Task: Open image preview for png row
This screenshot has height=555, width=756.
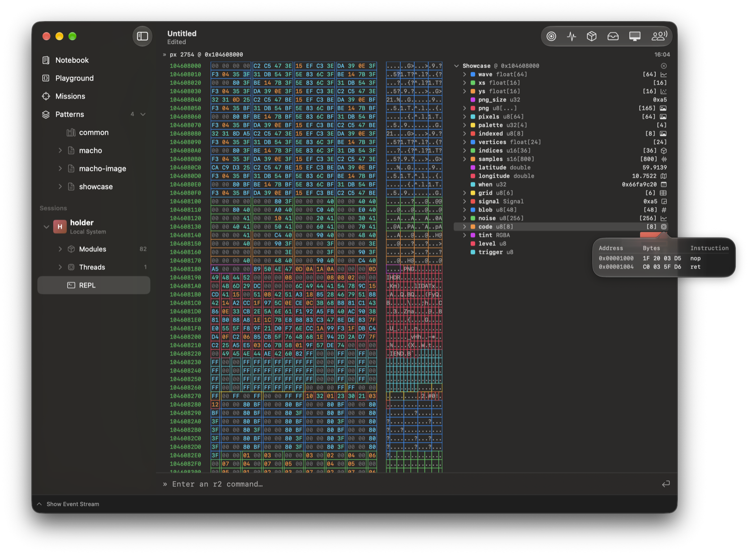Action: (x=663, y=108)
